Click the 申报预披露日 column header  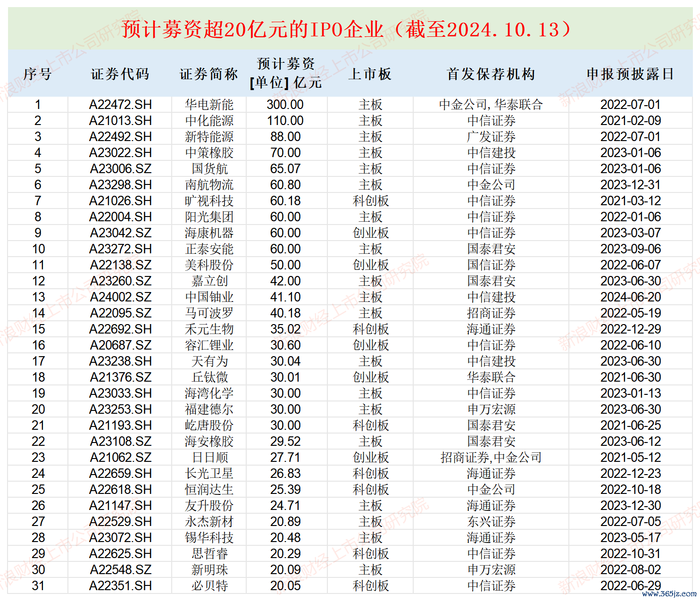(630, 74)
